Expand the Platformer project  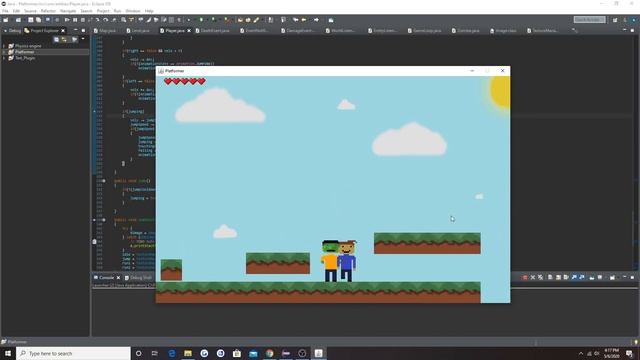pos(4,52)
